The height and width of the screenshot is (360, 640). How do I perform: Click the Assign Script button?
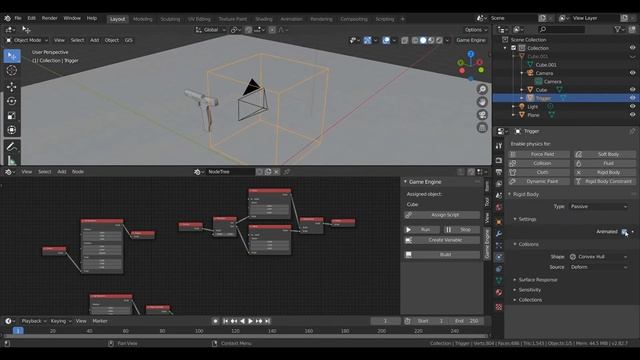pos(442,215)
